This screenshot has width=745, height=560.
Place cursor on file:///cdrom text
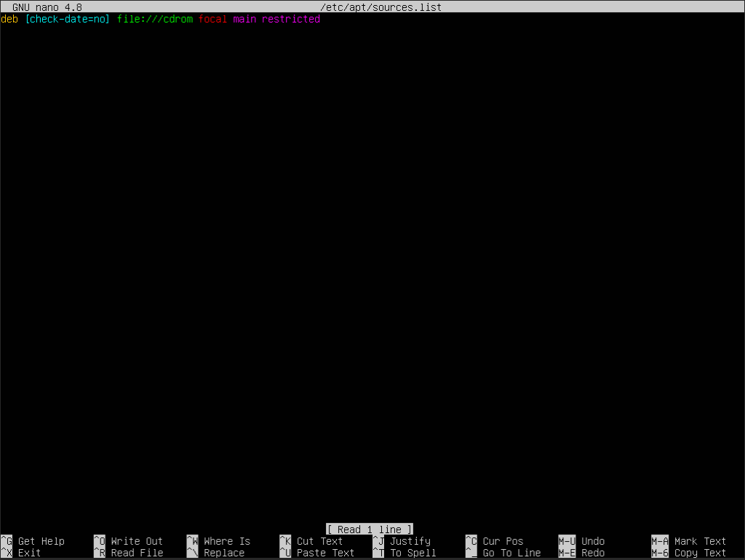[x=155, y=19]
